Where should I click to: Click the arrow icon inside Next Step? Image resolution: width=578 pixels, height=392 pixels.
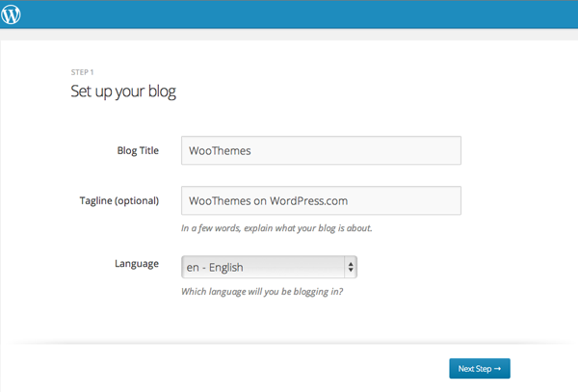coord(498,369)
